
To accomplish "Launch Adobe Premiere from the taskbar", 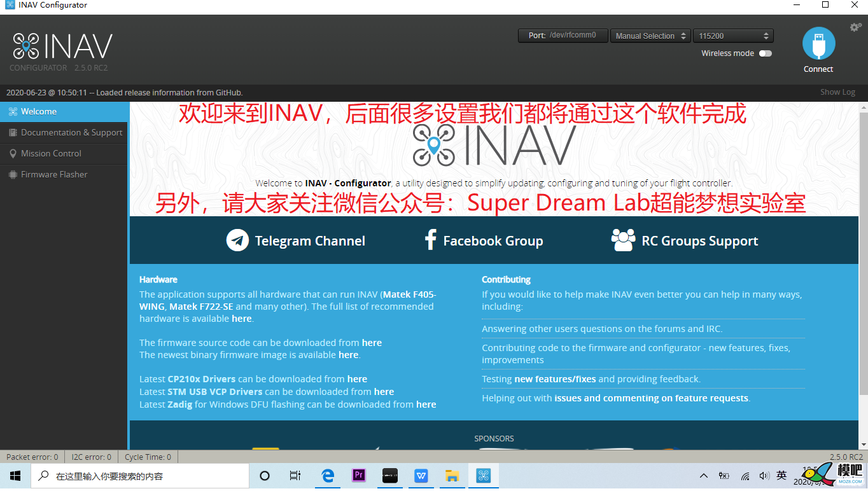I will [x=359, y=476].
